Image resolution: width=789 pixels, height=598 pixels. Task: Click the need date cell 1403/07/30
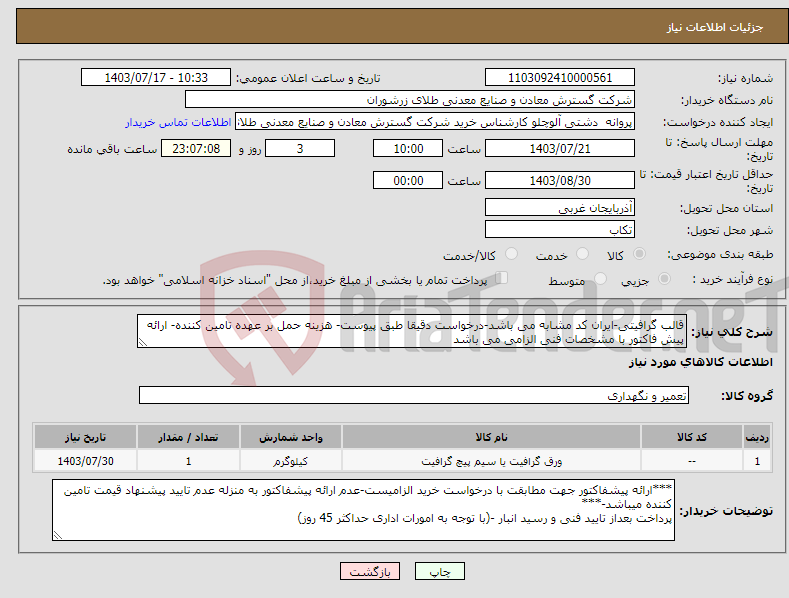tap(85, 461)
